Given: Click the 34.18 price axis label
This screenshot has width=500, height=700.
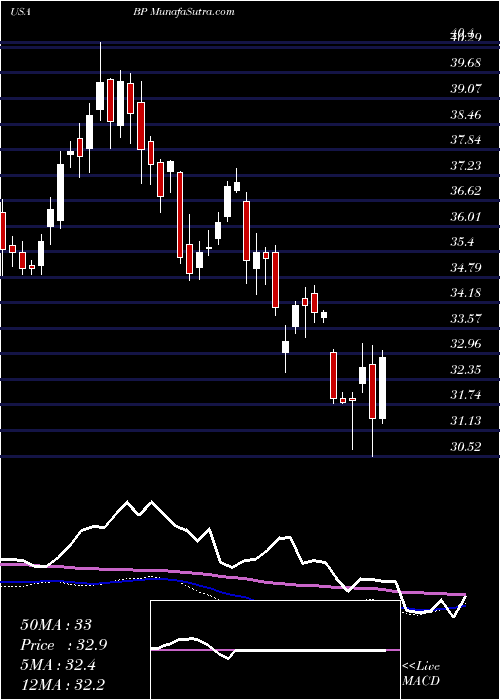Looking at the screenshot, I should tap(466, 293).
